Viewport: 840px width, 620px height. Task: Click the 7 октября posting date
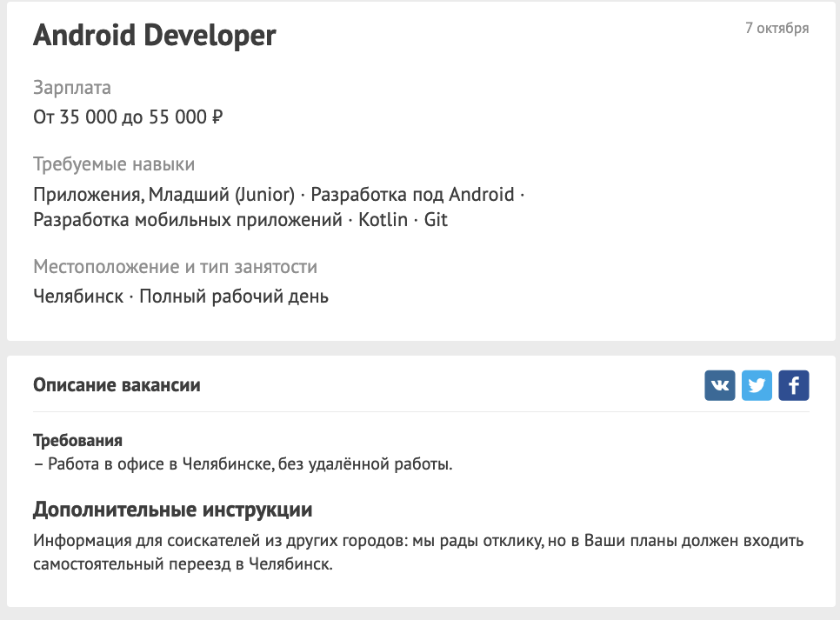coord(777,28)
